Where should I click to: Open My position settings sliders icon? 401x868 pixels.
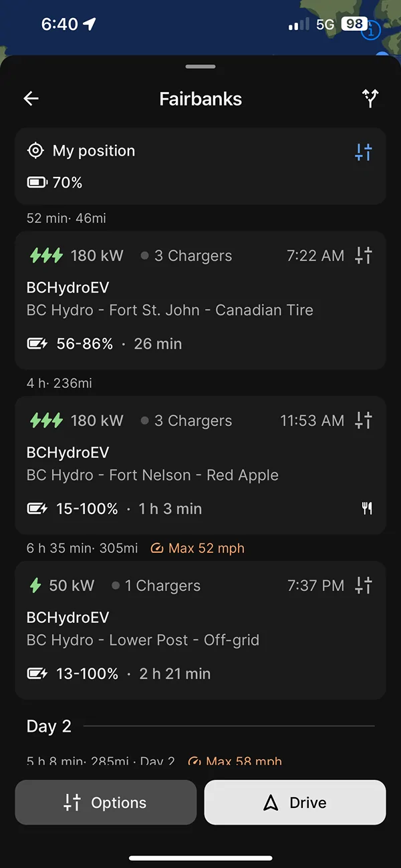363,152
